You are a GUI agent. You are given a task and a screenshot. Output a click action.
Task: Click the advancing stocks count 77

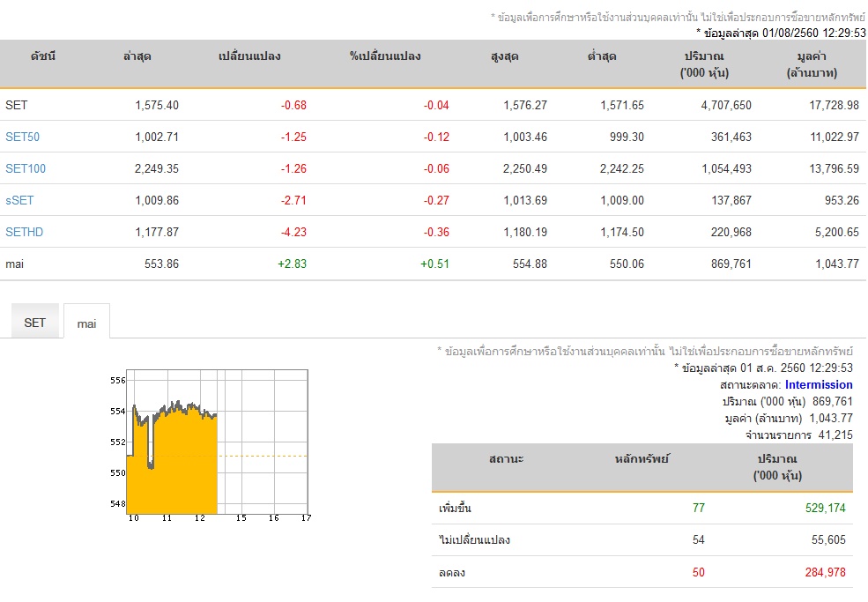click(x=699, y=508)
